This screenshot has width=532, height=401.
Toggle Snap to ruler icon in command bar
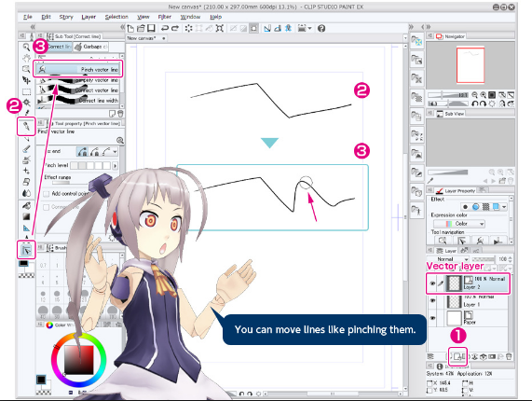tap(267, 29)
